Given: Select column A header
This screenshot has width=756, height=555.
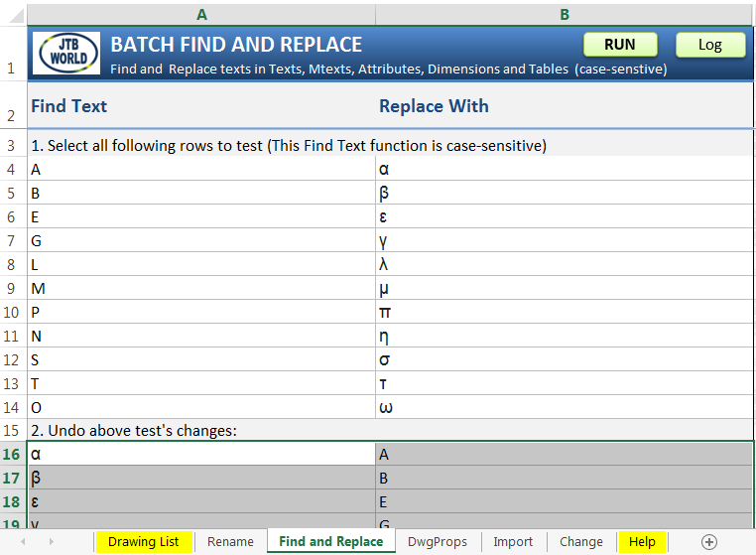Looking at the screenshot, I should [201, 14].
